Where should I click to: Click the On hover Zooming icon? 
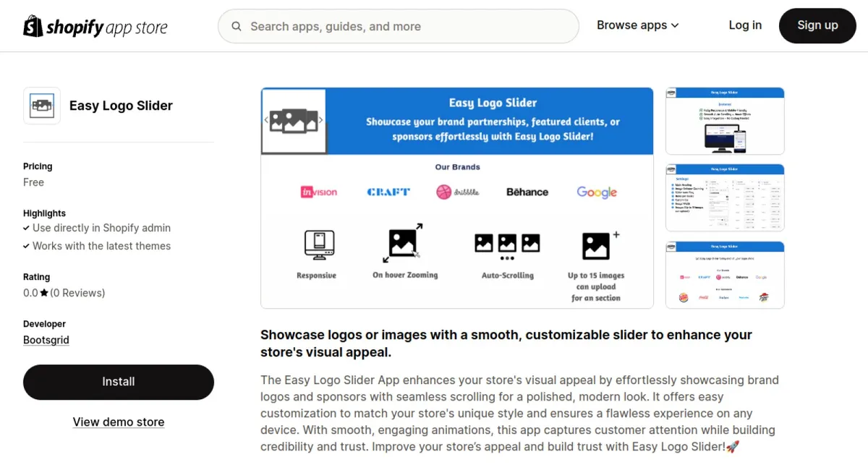coord(404,244)
